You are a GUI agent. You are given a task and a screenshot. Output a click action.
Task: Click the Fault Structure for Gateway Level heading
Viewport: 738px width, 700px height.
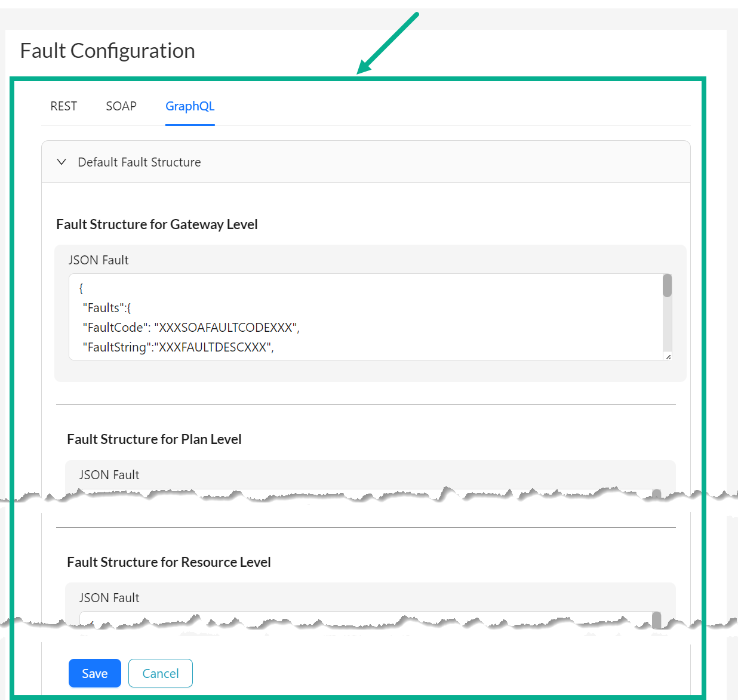click(x=157, y=224)
